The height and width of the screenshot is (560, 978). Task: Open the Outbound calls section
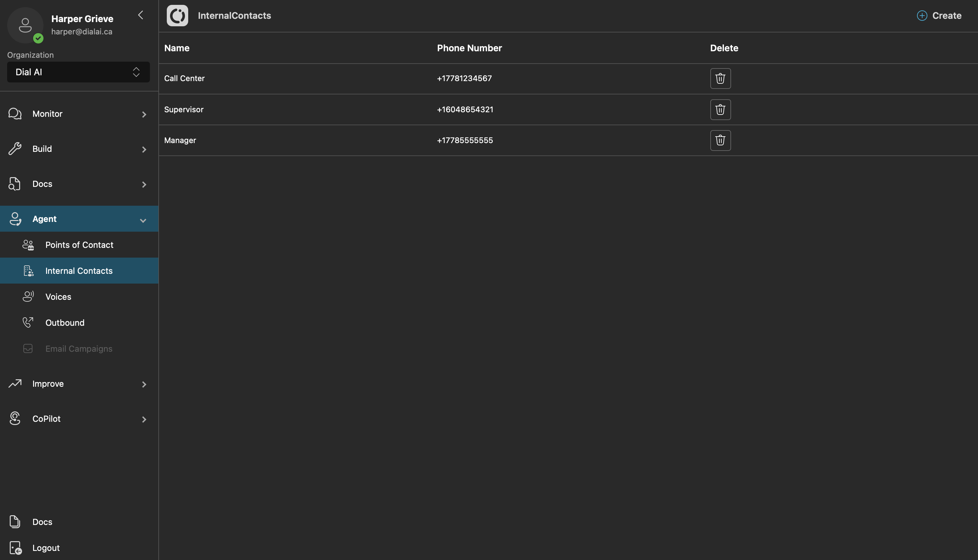(x=65, y=323)
